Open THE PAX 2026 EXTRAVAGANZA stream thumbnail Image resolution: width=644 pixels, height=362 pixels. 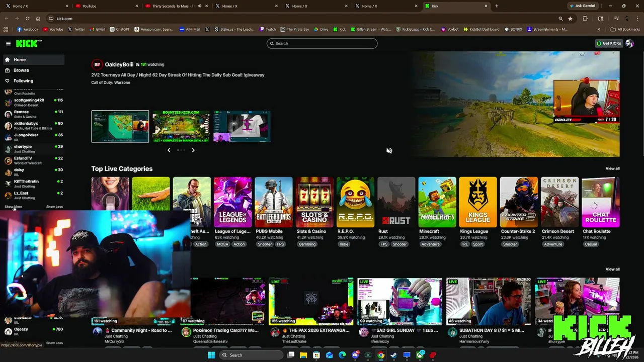point(311,302)
